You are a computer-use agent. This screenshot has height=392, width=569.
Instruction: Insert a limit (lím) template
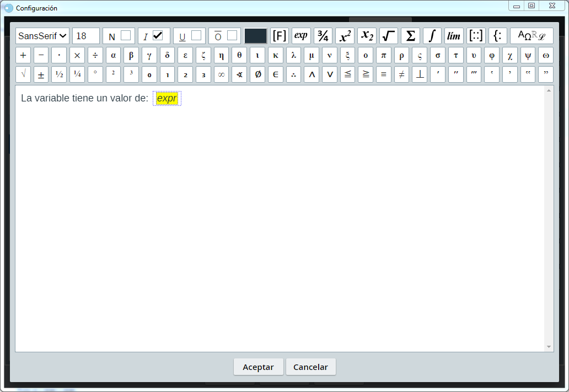click(454, 36)
